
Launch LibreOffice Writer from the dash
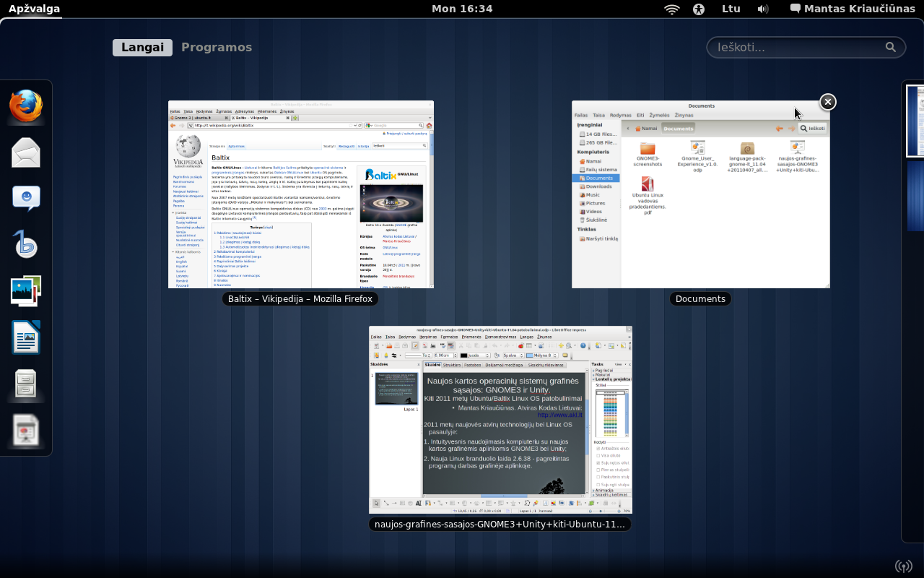click(x=26, y=337)
